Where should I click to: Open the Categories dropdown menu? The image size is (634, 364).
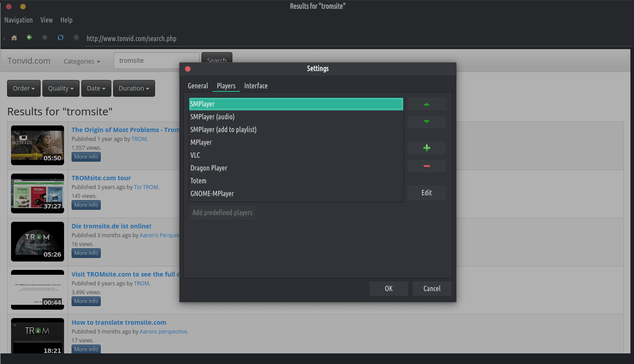(82, 61)
